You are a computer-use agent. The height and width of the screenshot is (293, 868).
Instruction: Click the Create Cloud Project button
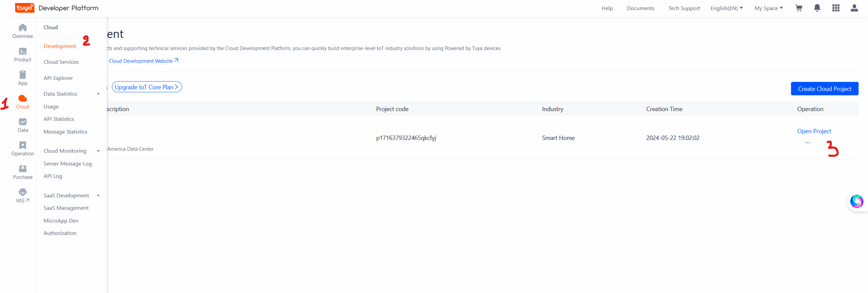[824, 89]
